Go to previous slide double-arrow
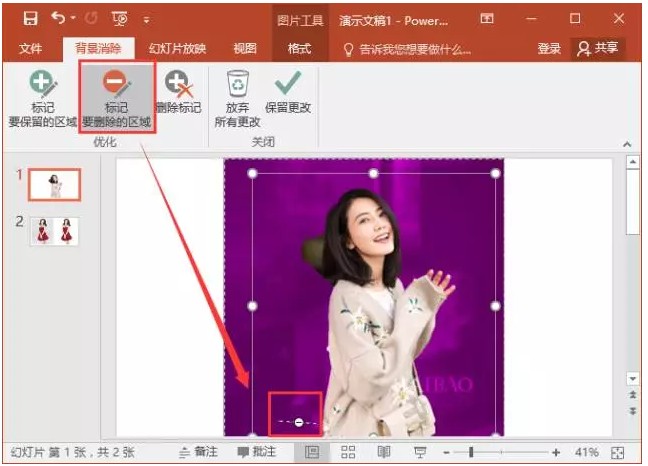The width and height of the screenshot is (648, 466). (633, 395)
